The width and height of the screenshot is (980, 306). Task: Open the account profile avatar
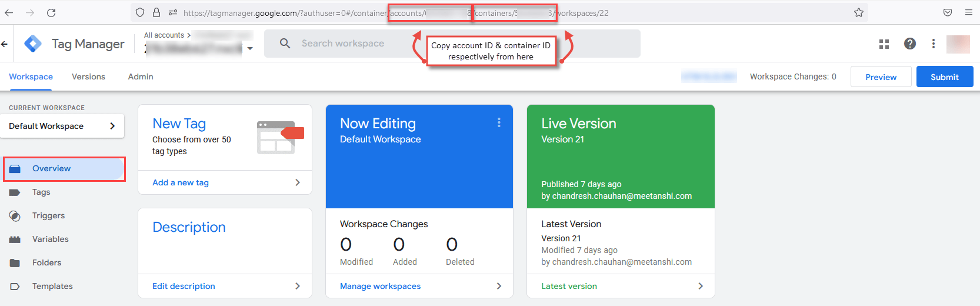coord(958,44)
